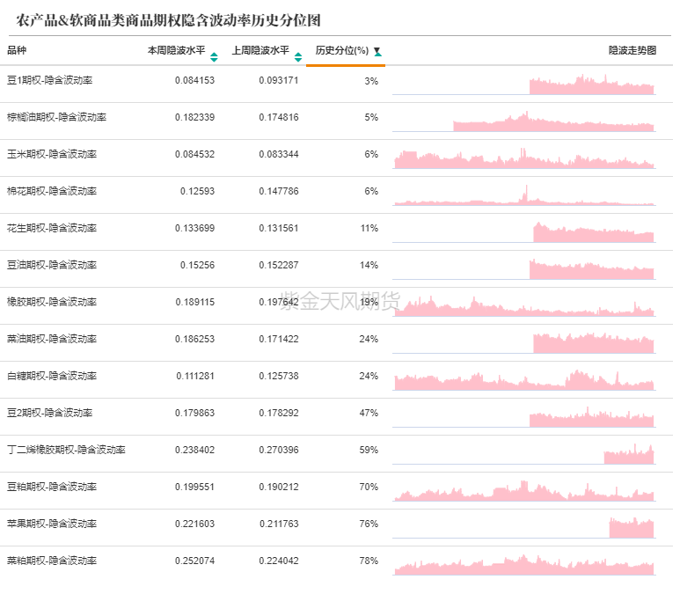Click the chart title 农产品&软商品类商品期权隐含波动率历史分位图
This screenshot has height=616, width=680.
[x=168, y=20]
